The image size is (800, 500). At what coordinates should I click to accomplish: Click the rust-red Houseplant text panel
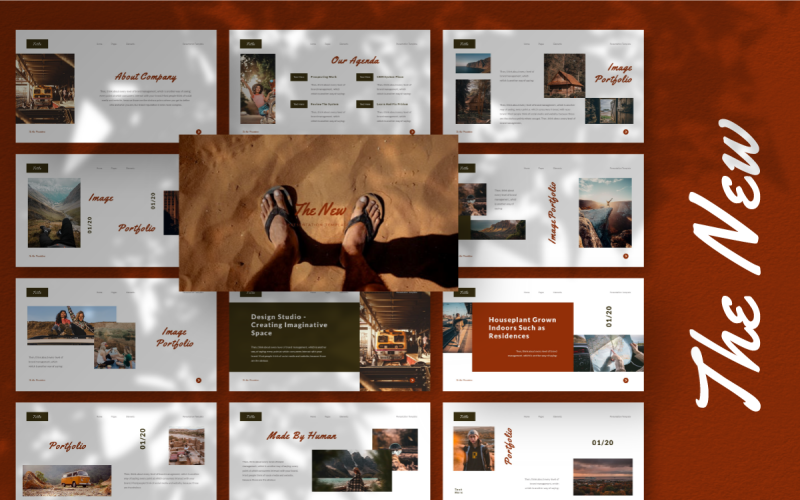pos(522,337)
